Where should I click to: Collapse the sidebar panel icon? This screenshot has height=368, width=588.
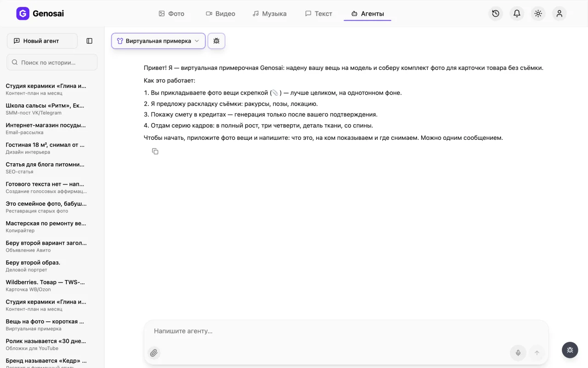(90, 41)
